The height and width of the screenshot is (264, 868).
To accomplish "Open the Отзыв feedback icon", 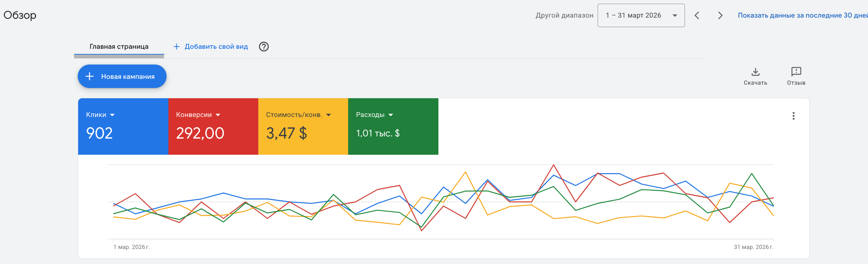I will coord(796,71).
